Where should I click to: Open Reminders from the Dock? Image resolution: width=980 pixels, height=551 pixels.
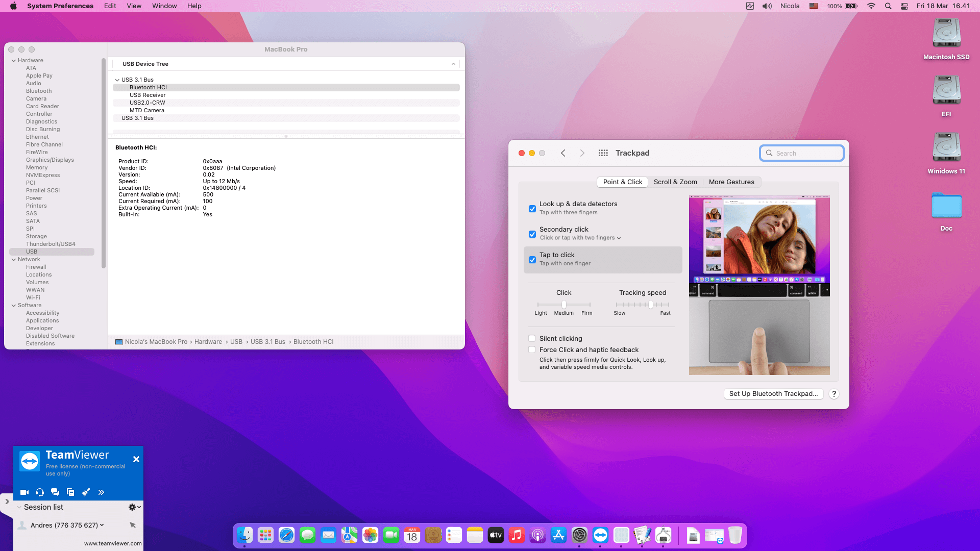(x=454, y=535)
